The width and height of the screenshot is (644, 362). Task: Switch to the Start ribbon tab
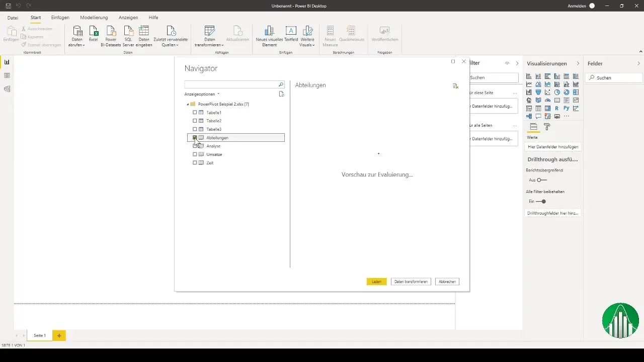[36, 18]
